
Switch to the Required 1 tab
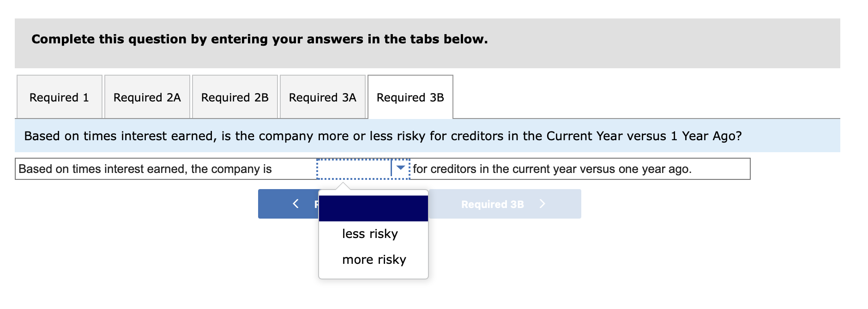coord(59,97)
